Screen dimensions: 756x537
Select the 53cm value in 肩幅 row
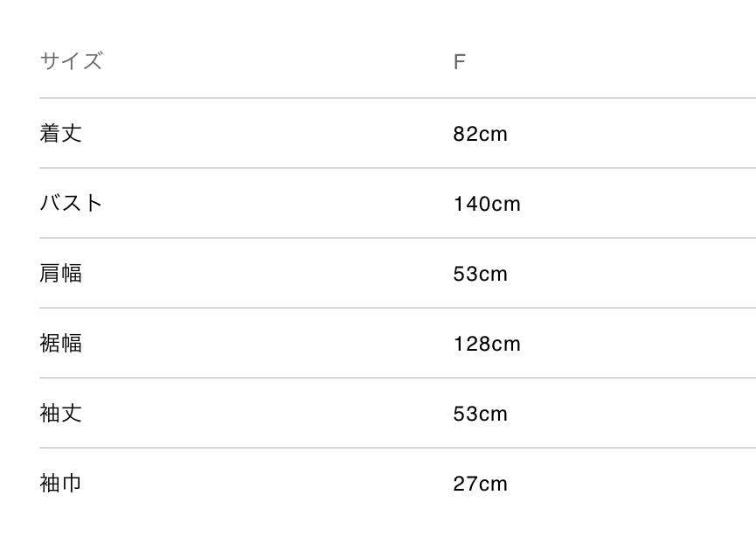pyautogui.click(x=480, y=275)
